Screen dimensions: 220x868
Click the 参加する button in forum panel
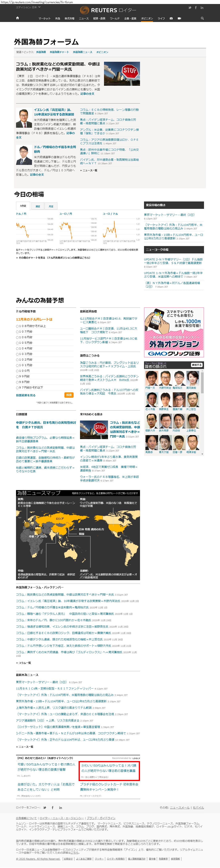pos(196,365)
